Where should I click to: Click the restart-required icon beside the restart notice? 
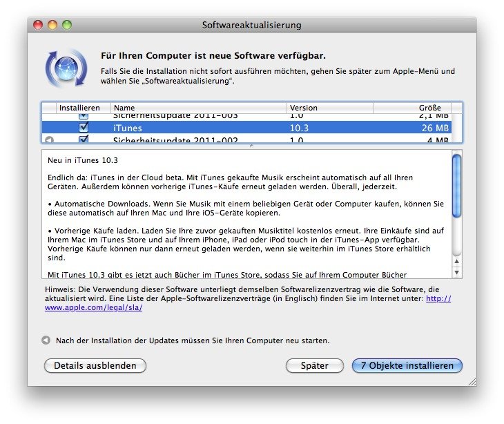pyautogui.click(x=46, y=340)
